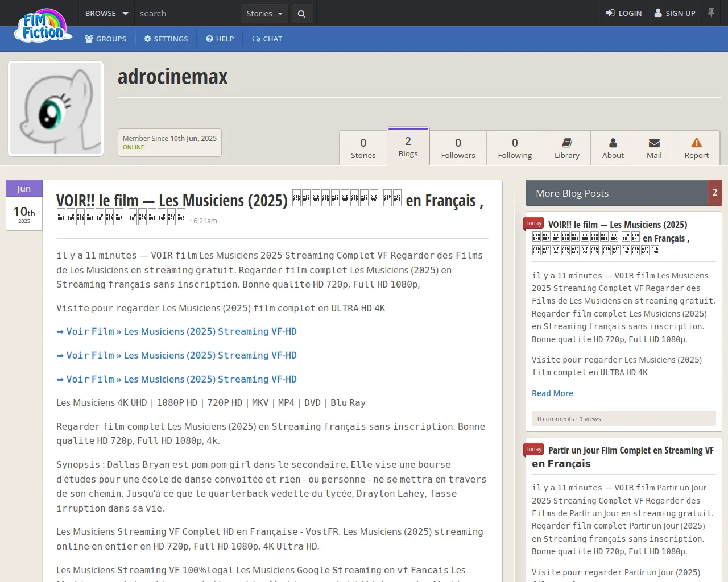Open the Settings menu

166,39
